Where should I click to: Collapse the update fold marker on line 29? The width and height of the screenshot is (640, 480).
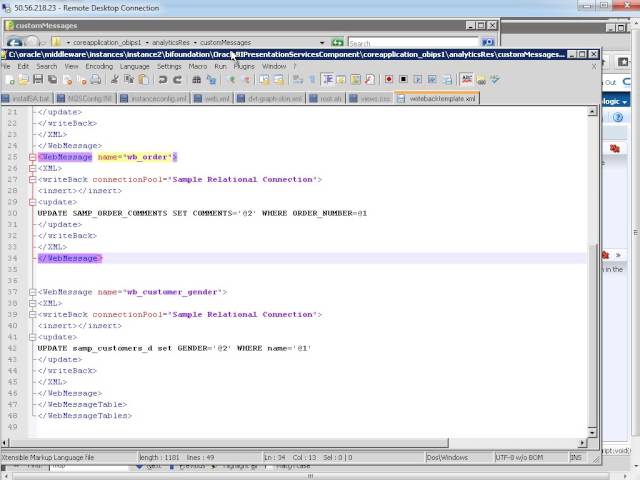33,202
